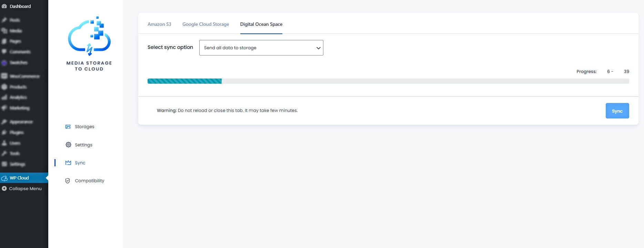Click the blue Sync button
The image size is (644, 248).
[617, 111]
